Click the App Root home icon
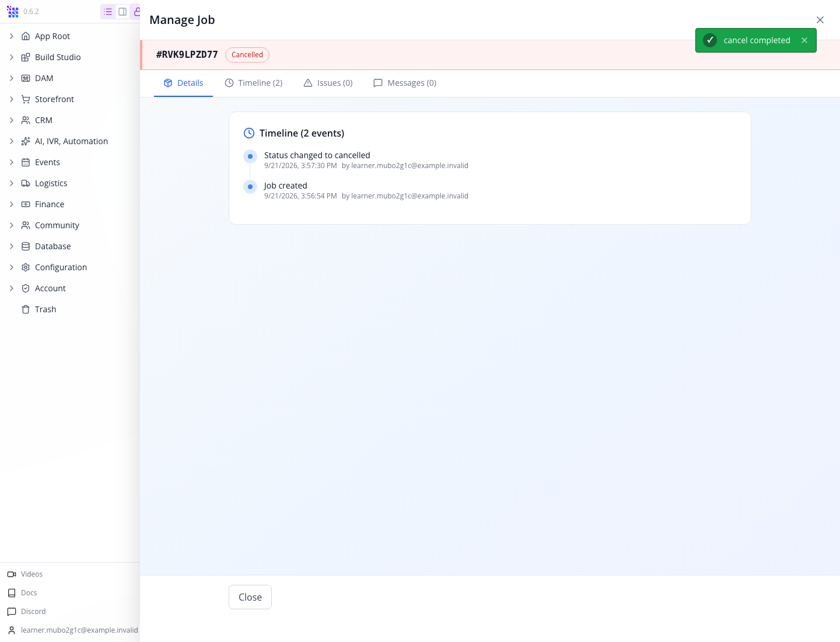 [x=26, y=36]
